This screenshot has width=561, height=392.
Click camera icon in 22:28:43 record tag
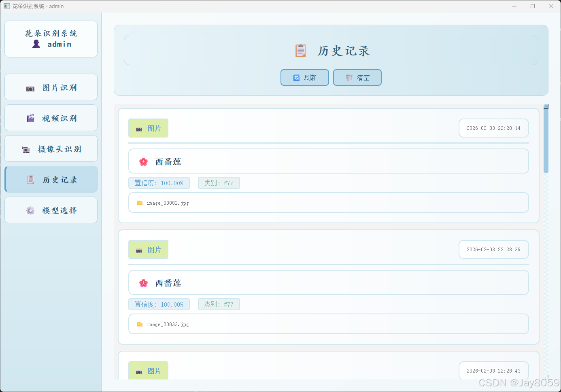click(x=139, y=372)
